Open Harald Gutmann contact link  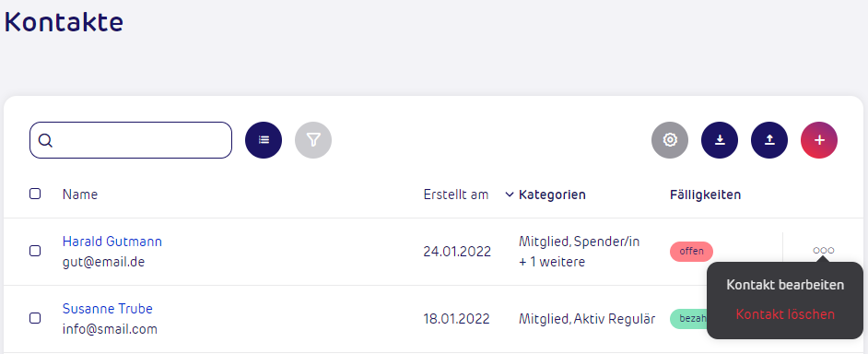(112, 242)
